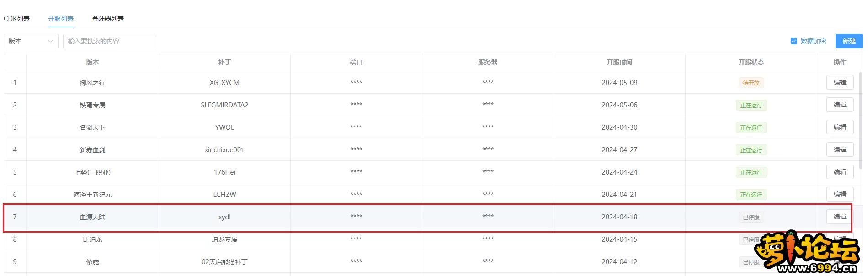Click the date 2024-04-24

(619, 172)
